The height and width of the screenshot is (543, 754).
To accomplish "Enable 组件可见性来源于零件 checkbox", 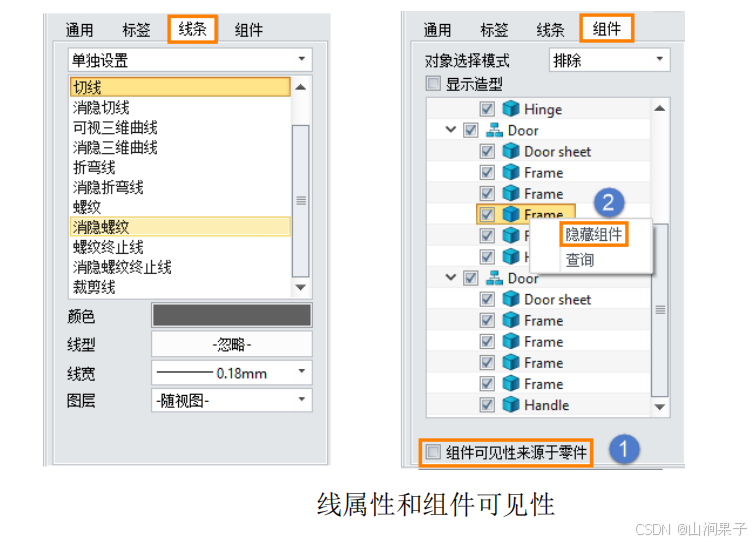I will [x=433, y=452].
